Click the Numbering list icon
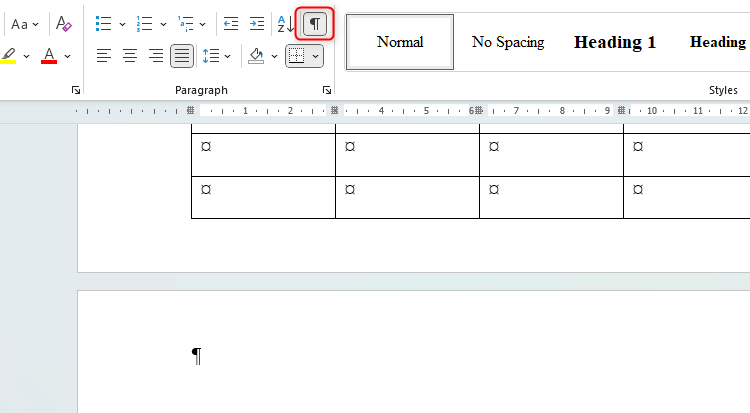This screenshot has height=413, width=750. pos(144,23)
